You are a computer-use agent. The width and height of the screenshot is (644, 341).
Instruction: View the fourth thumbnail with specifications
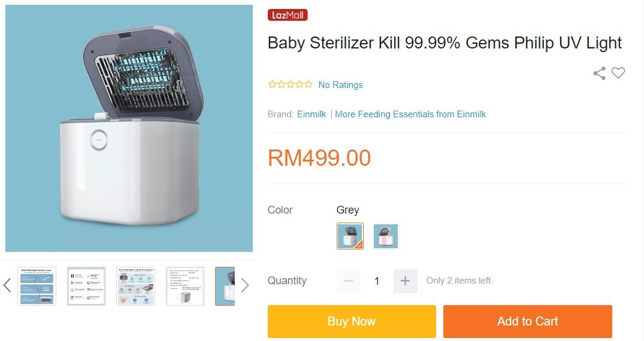[185, 286]
